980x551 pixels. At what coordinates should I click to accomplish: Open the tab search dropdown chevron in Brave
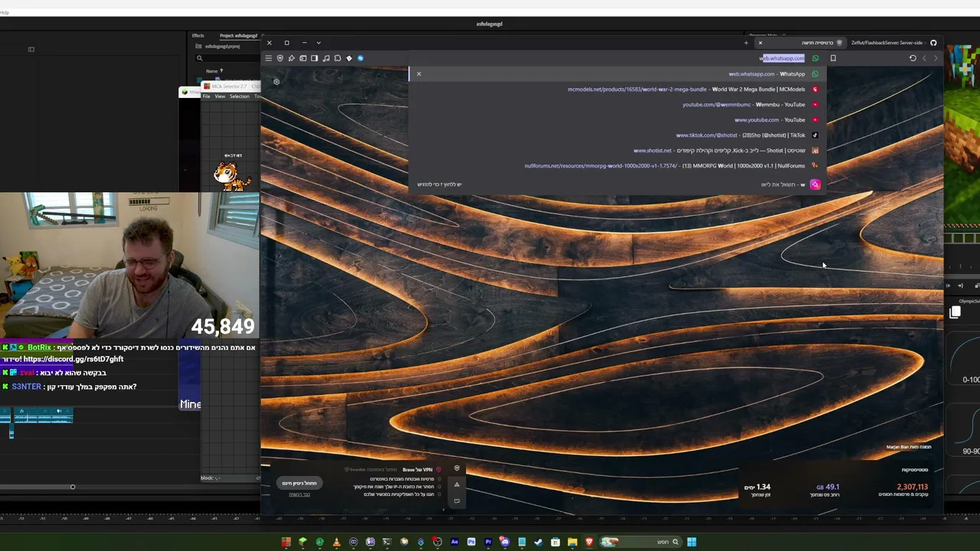point(318,43)
